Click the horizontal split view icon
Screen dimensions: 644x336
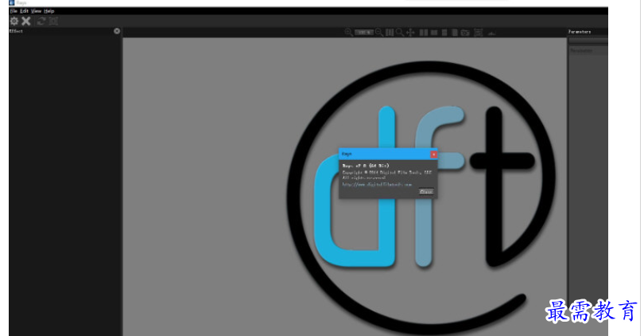tap(444, 32)
